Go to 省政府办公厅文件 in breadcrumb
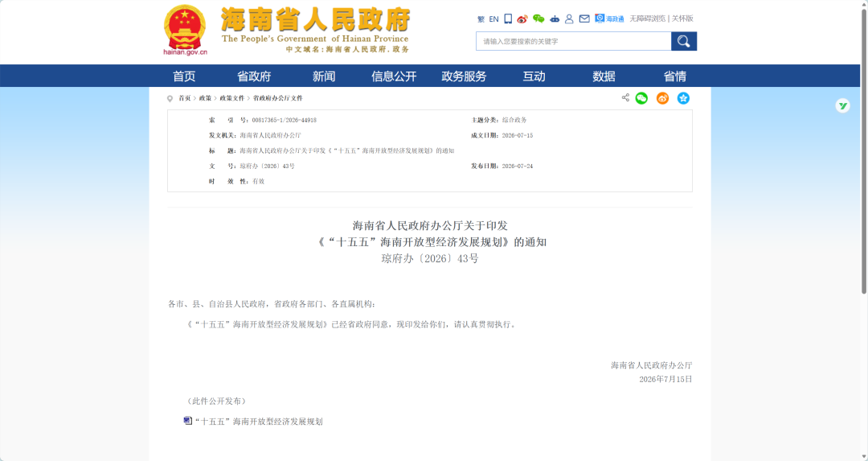The height and width of the screenshot is (461, 868). point(278,98)
